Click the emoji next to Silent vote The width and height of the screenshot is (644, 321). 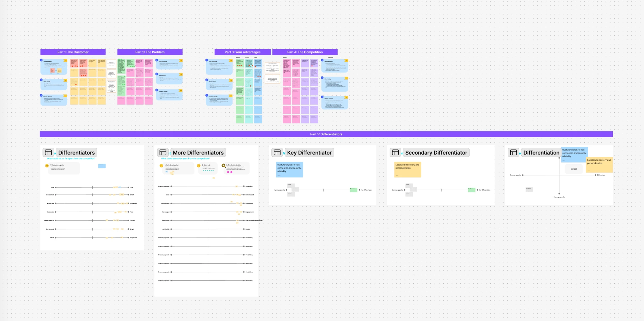click(x=199, y=165)
